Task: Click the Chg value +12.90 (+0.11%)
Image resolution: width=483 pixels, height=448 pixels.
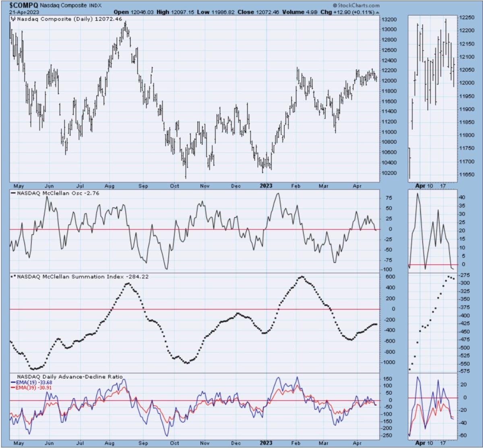Action: pyautogui.click(x=353, y=12)
